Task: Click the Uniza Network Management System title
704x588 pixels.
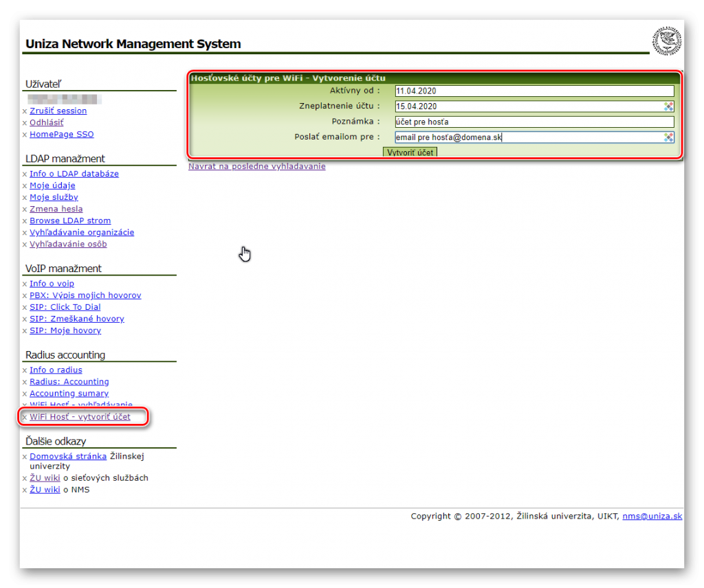Action: click(133, 43)
